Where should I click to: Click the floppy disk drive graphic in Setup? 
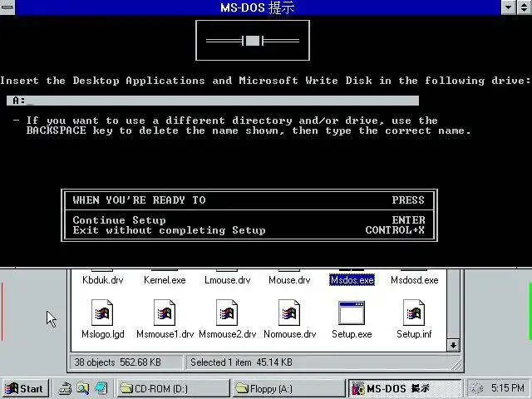coord(253,41)
